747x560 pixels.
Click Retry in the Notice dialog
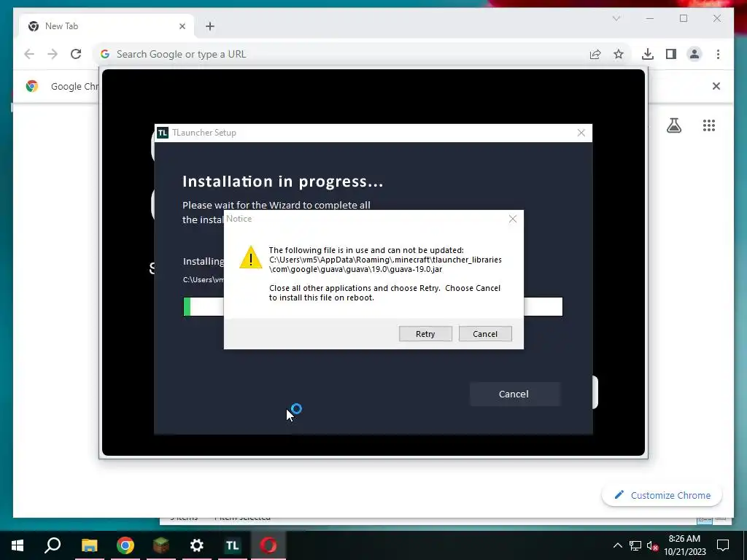click(x=425, y=334)
